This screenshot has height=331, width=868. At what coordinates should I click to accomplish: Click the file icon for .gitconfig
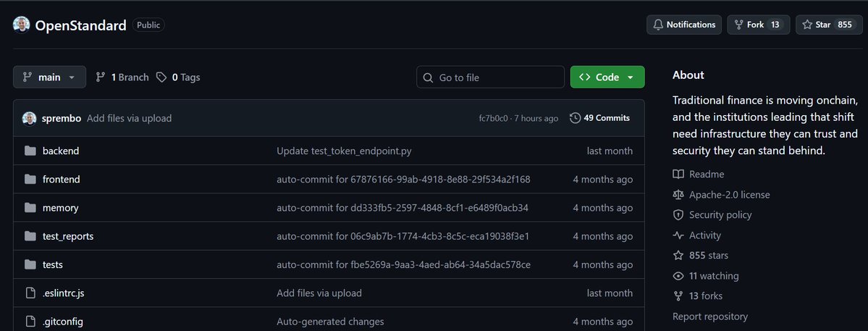pyautogui.click(x=30, y=322)
